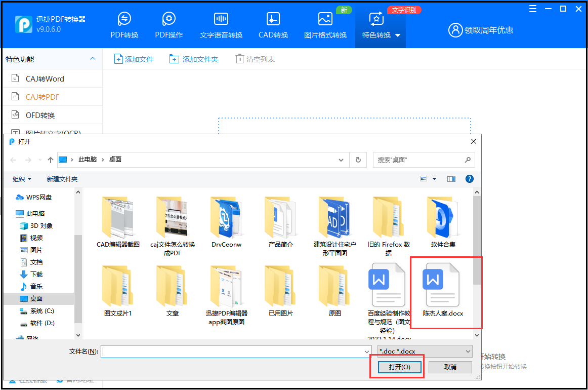
Task: Select the 图文成片1 folder
Action: pos(118,291)
